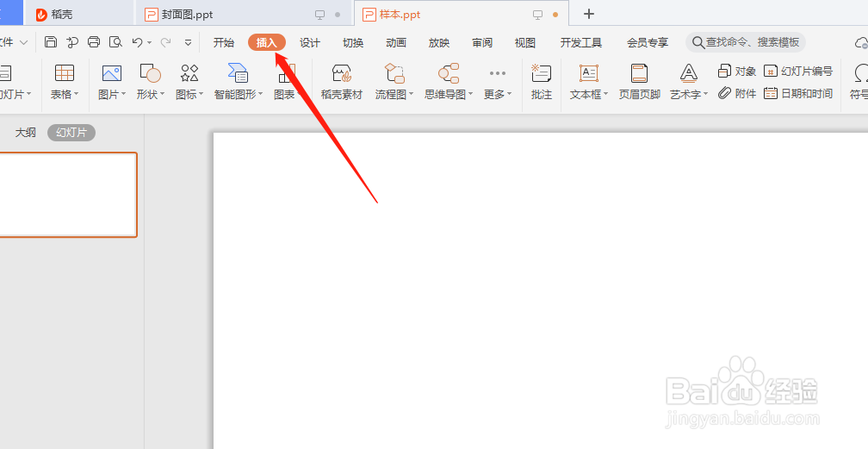The image size is (868, 449).
Task: Click the Undo arrow icon
Action: pyautogui.click(x=137, y=42)
